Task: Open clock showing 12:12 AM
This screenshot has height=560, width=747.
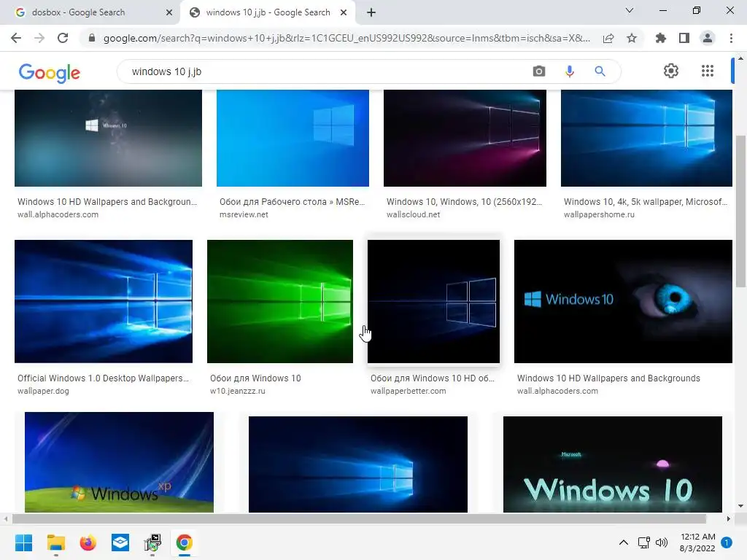Action: click(697, 542)
